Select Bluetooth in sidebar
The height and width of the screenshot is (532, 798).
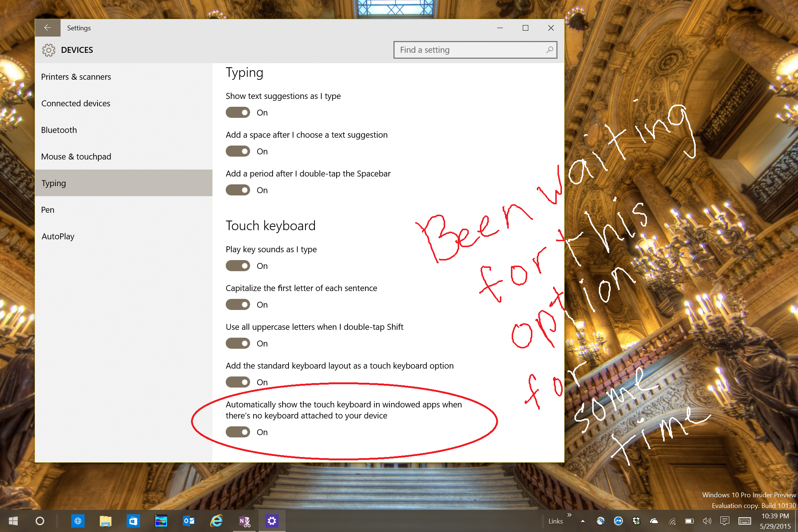pyautogui.click(x=124, y=130)
